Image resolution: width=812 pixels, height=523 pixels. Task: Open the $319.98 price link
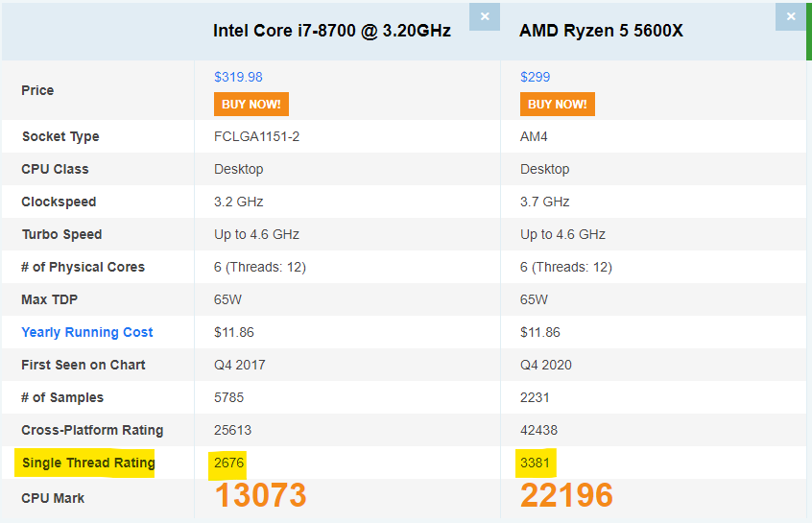pos(238,77)
